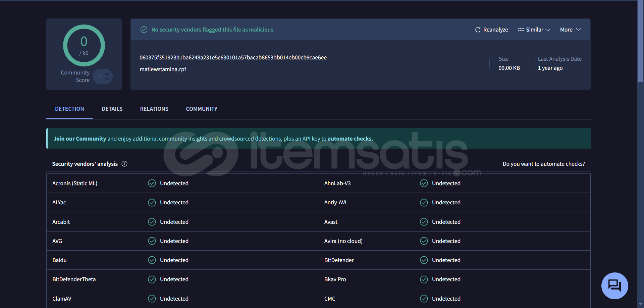The image size is (644, 308).
Task: Downvote using community score down arrow
Action: click(107, 79)
